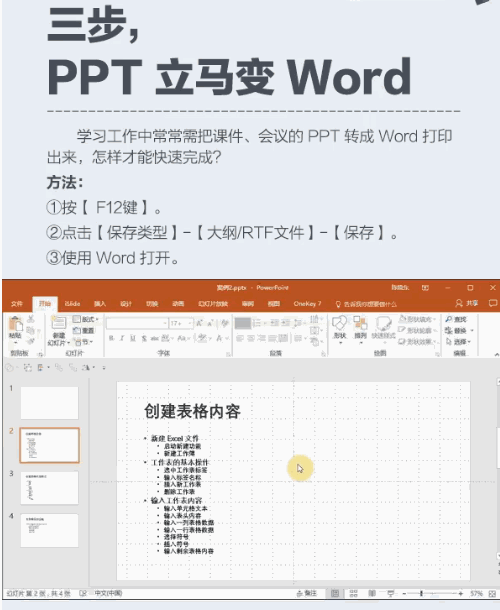The image size is (500, 610).
Task: Open the Comments speech bubble icon
Action: 493,303
